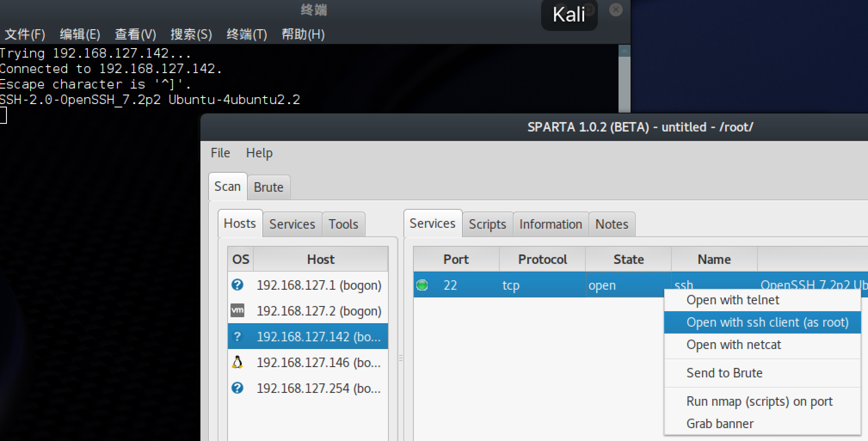868x441 pixels.
Task: Select Send to Brute in context menu
Action: (x=763, y=373)
